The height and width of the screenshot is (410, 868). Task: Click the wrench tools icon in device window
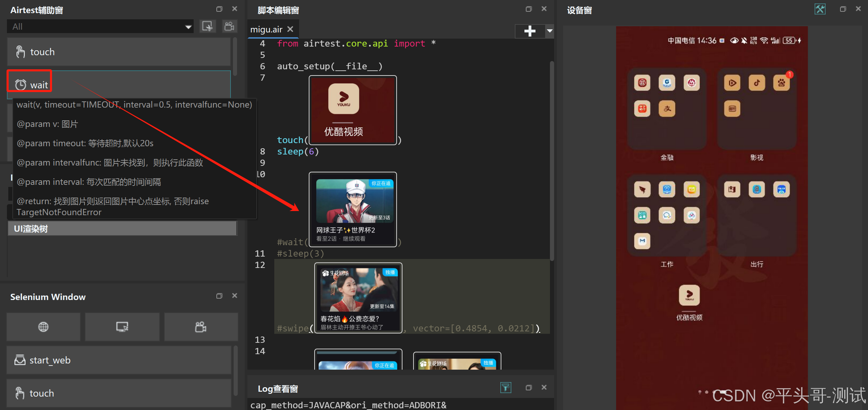[x=820, y=9]
